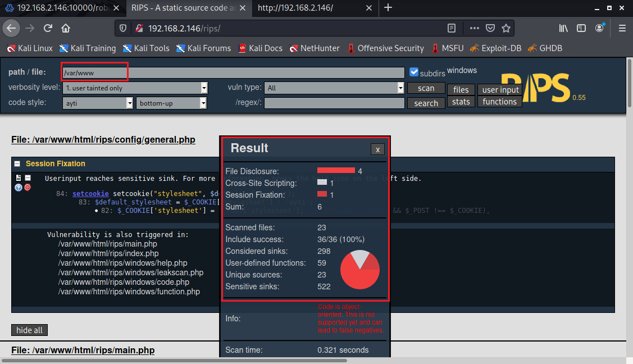The width and height of the screenshot is (633, 364).
Task: Reload the current page
Action: pyautogui.click(x=48, y=28)
